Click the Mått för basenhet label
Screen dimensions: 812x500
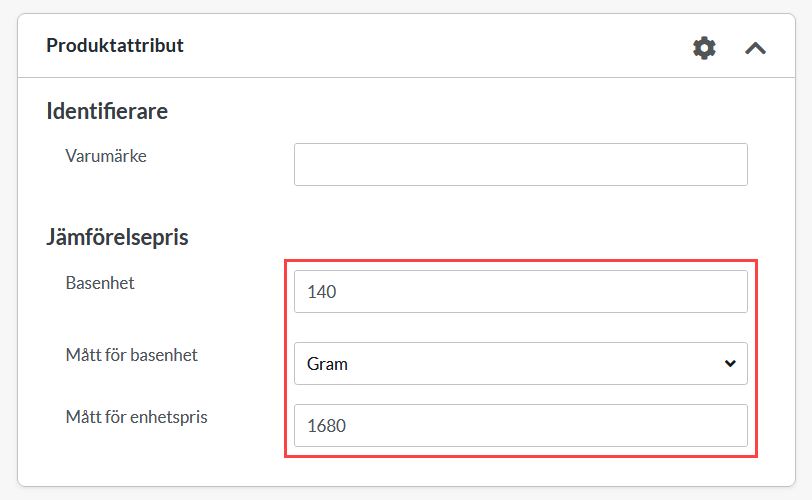tap(131, 355)
